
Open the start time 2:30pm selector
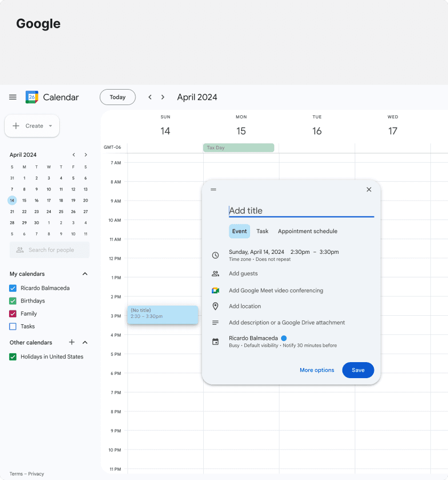point(300,252)
